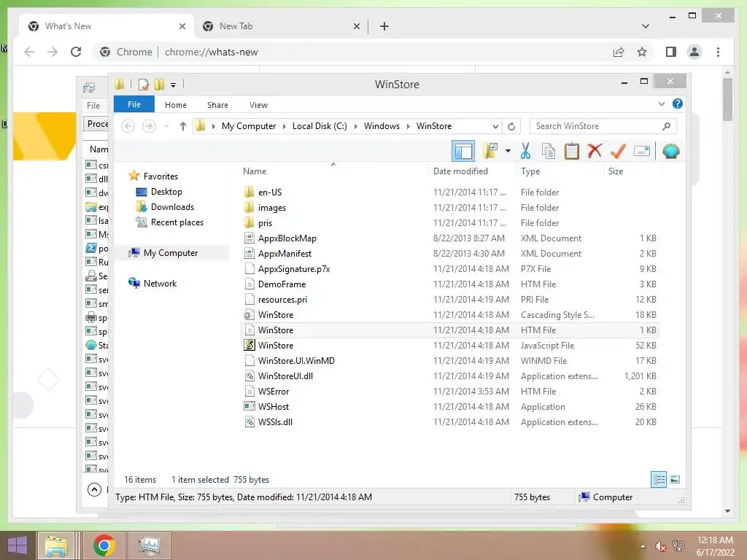This screenshot has height=560, width=747.
Task: Select the AppxBlockMap XML file
Action: coord(287,238)
